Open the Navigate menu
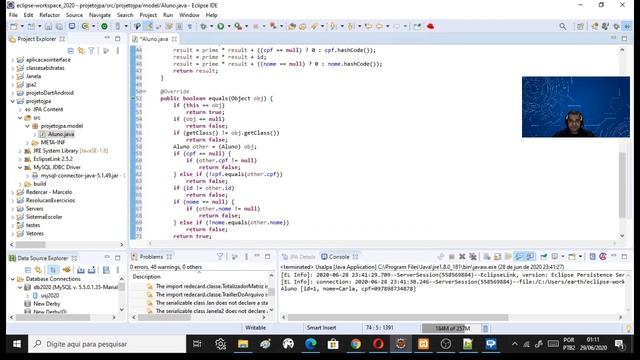Image resolution: width=640 pixels, height=360 pixels. coord(100,15)
